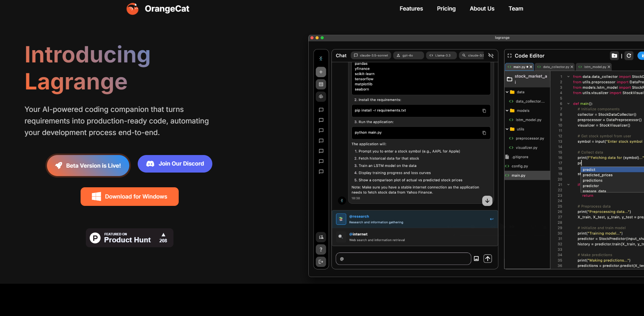This screenshot has width=644, height=316.
Task: Click the logout icon in sidebar
Action: (321, 262)
